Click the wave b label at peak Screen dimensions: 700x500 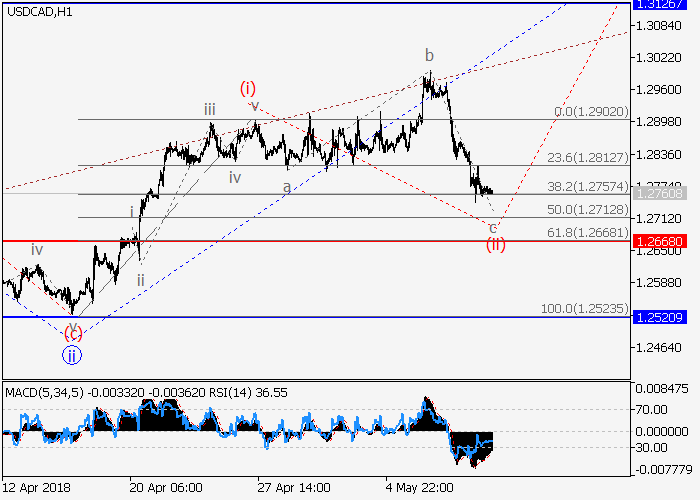click(428, 55)
